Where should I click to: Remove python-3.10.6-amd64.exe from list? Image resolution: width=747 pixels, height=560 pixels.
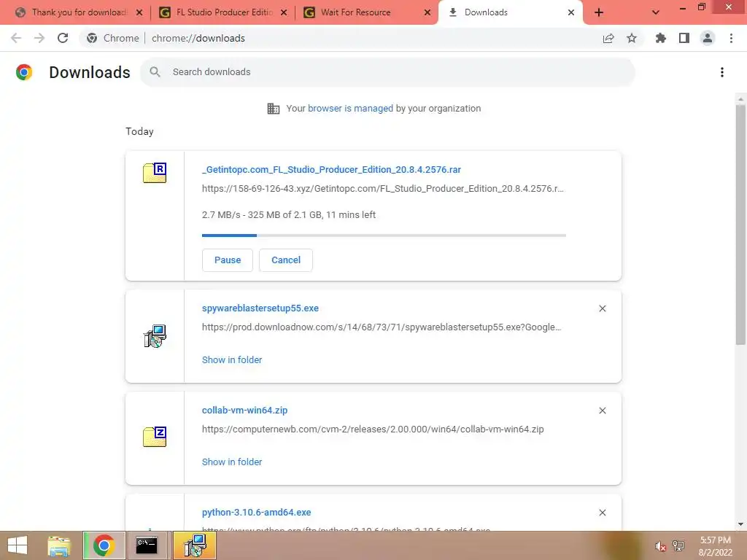point(602,513)
